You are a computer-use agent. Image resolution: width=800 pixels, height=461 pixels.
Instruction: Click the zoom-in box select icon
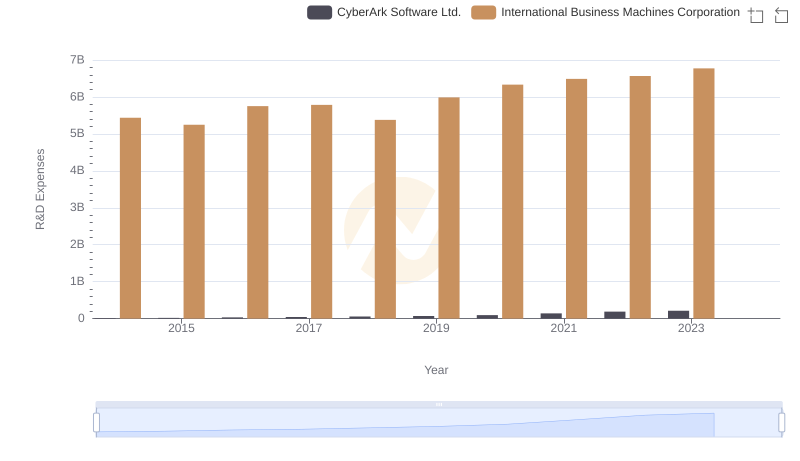coord(756,15)
